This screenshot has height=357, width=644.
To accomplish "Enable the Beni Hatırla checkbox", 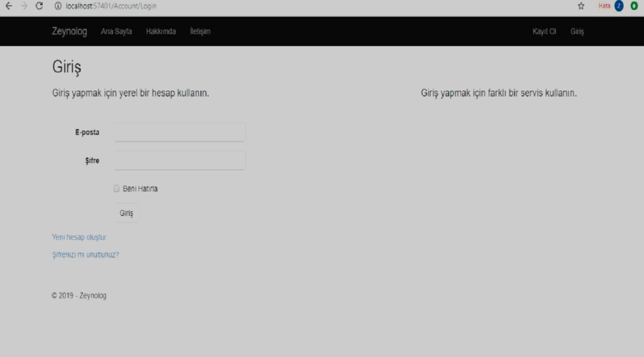I will (x=116, y=189).
